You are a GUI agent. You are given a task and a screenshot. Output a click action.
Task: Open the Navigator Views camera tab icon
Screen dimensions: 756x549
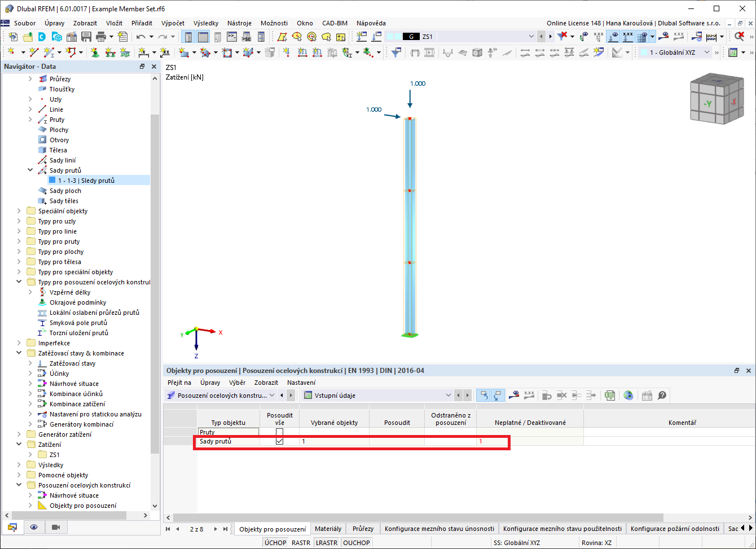pyautogui.click(x=56, y=527)
